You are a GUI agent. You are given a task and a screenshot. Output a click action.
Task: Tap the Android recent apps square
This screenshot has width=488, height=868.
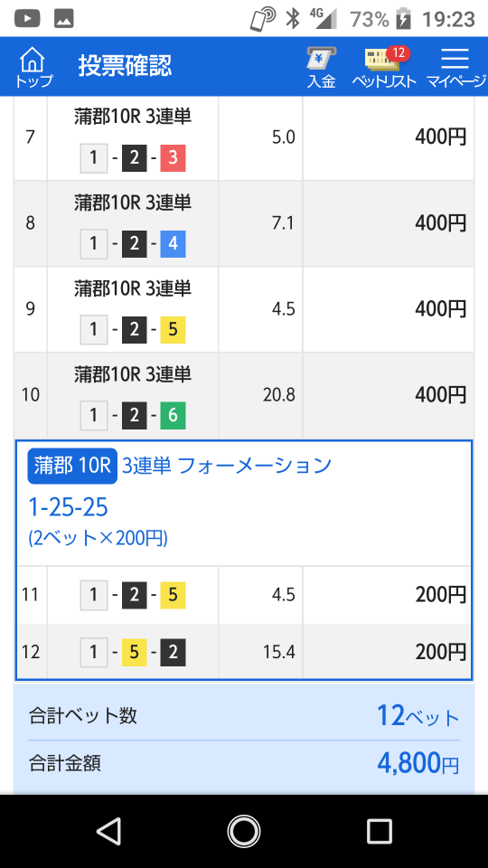tap(379, 831)
